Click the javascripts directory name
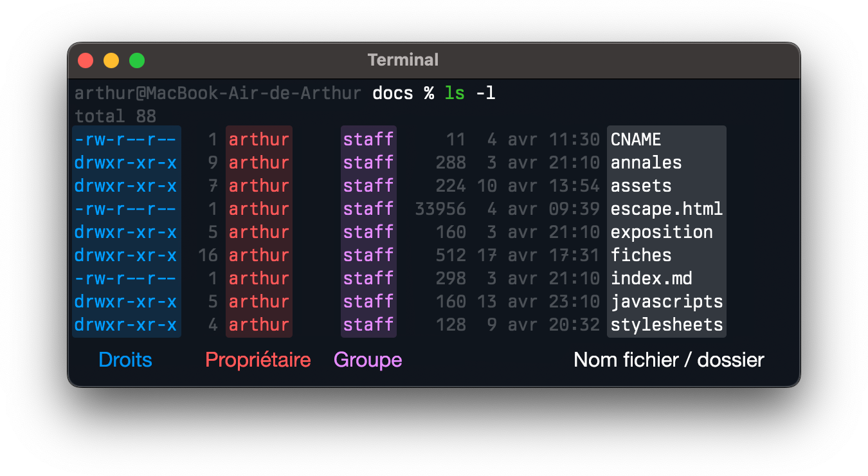Image resolution: width=868 pixels, height=476 pixels. tap(667, 302)
